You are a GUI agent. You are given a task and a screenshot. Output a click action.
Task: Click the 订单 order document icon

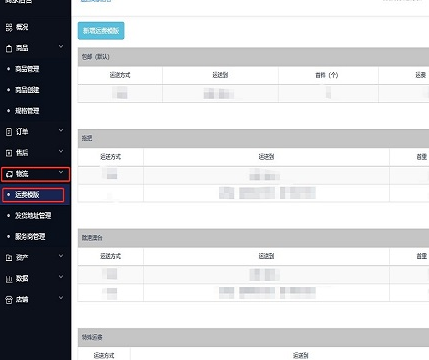point(9,132)
